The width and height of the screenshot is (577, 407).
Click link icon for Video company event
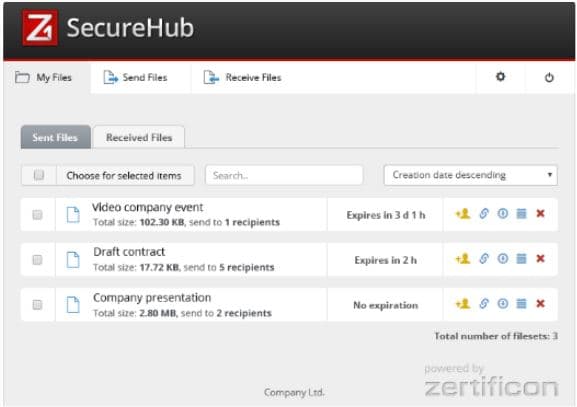point(484,213)
